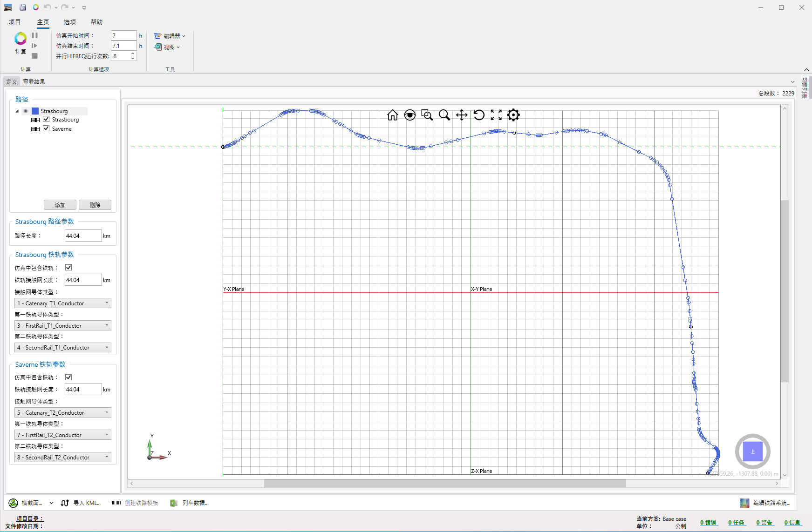Uncheck the Strasbourg child path checkbox
The image size is (812, 532).
(46, 119)
